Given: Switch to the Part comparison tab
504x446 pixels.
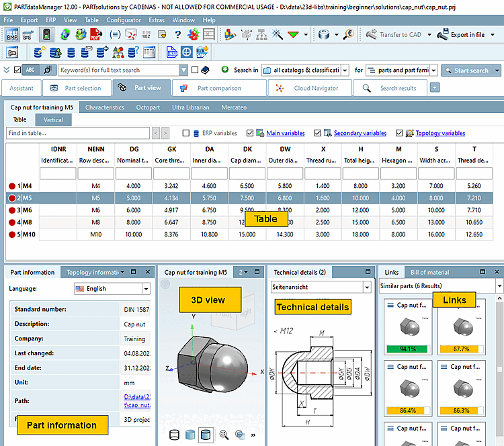Looking at the screenshot, I should pyautogui.click(x=220, y=88).
